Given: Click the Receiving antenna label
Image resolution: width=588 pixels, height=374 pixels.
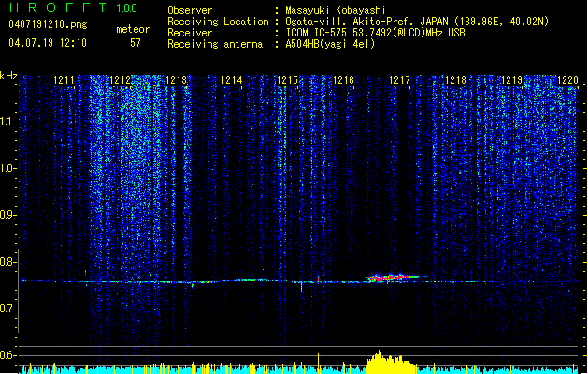Looking at the screenshot, I should point(215,44).
